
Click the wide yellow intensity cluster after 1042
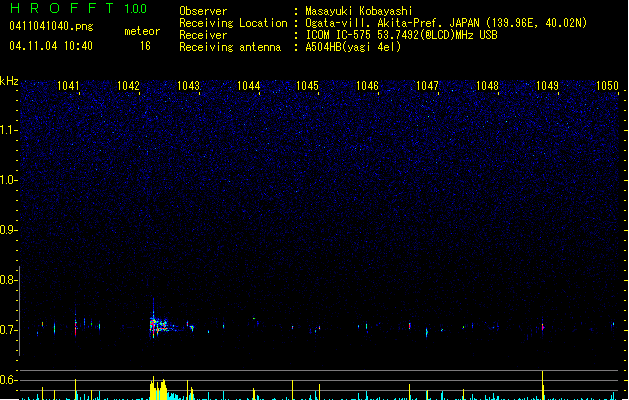coord(158,388)
